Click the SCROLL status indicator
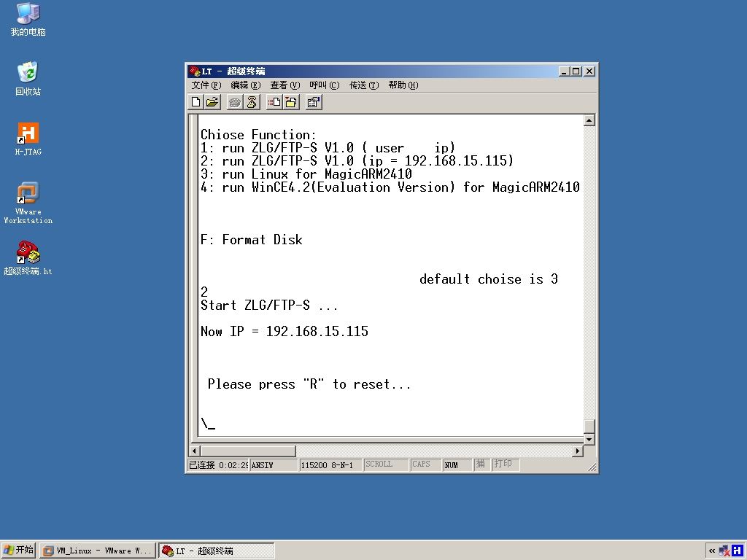 (385, 464)
